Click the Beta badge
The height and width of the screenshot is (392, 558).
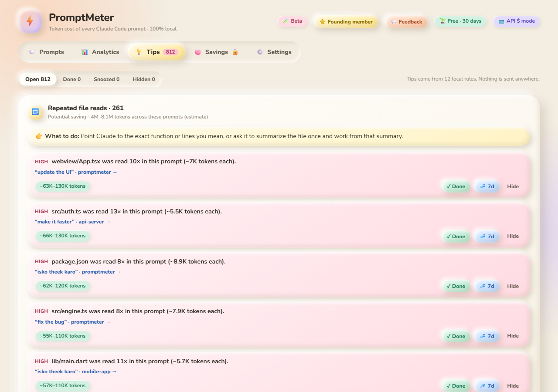coord(292,21)
